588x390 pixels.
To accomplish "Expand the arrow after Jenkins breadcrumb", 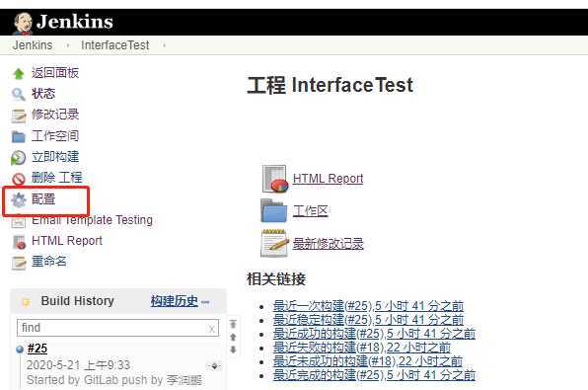I will pyautogui.click(x=67, y=45).
